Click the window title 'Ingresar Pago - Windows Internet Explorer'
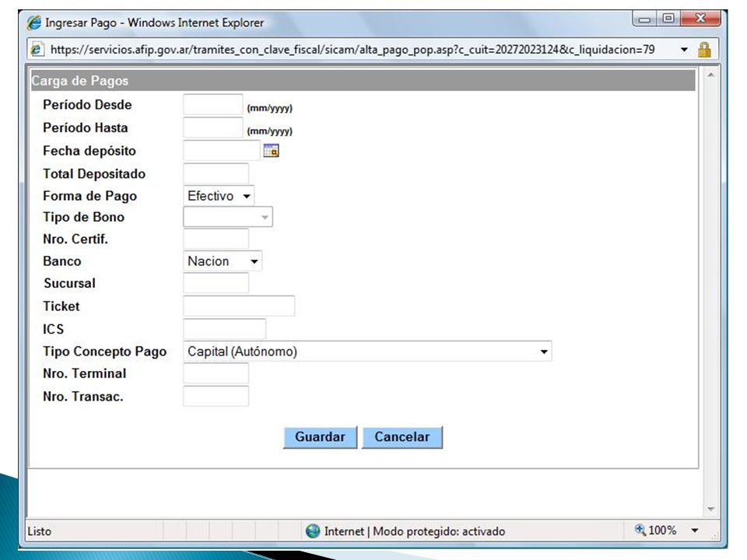The height and width of the screenshot is (560, 747). coord(154,23)
